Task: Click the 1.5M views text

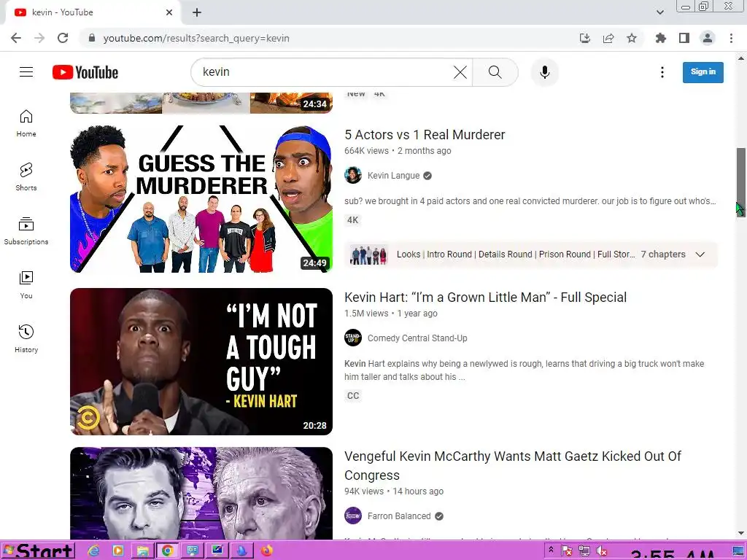Action: pyautogui.click(x=366, y=314)
